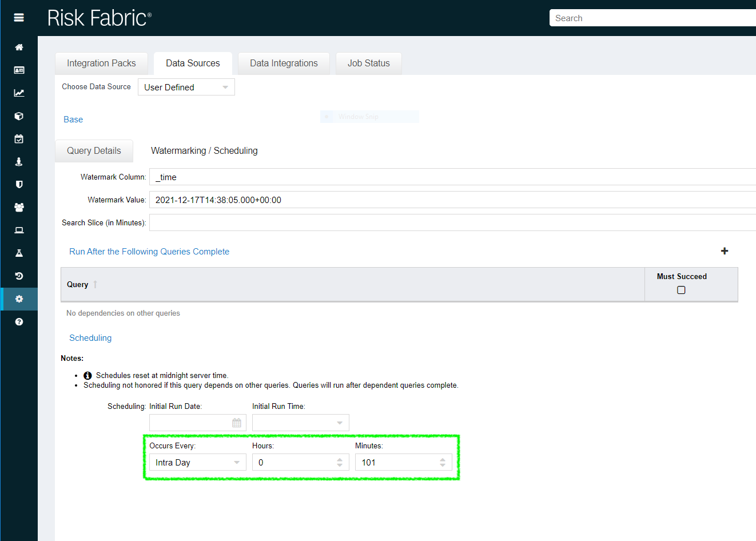Viewport: 756px width, 541px height.
Task: Open the line chart icon in sidebar
Action: click(x=19, y=93)
